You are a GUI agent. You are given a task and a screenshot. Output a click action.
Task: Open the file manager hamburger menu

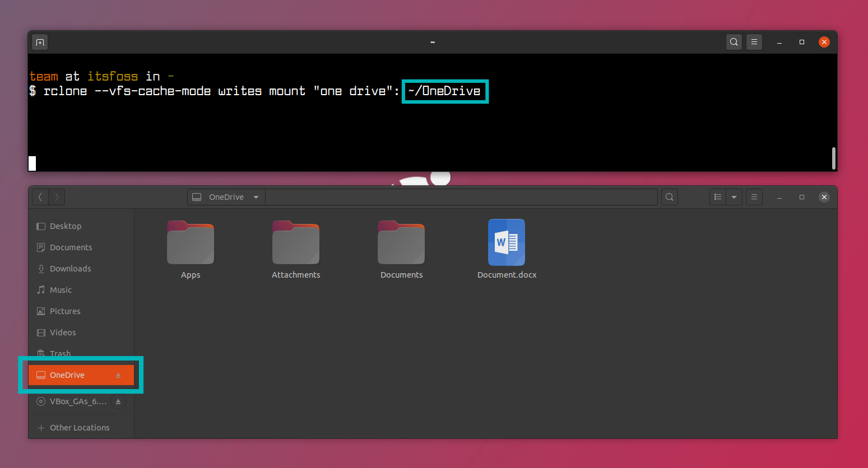(x=754, y=196)
